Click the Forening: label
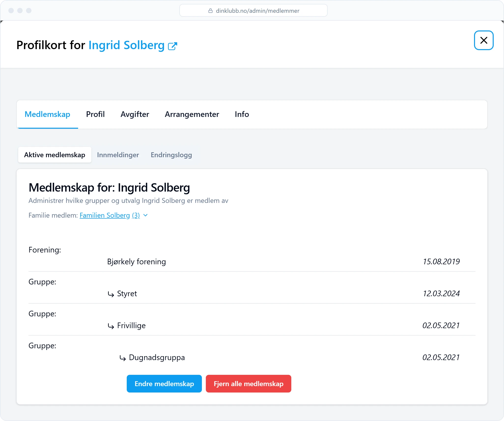 pos(45,250)
